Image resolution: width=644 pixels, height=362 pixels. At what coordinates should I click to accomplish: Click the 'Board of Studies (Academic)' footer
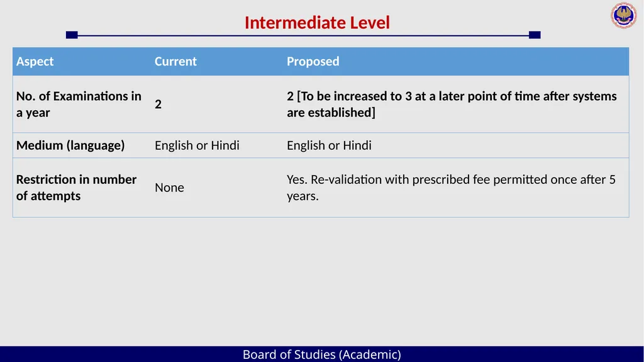(321, 354)
